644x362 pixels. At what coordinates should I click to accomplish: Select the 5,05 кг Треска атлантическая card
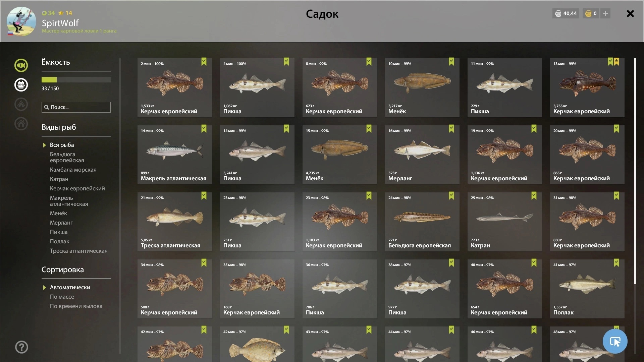[x=174, y=222]
